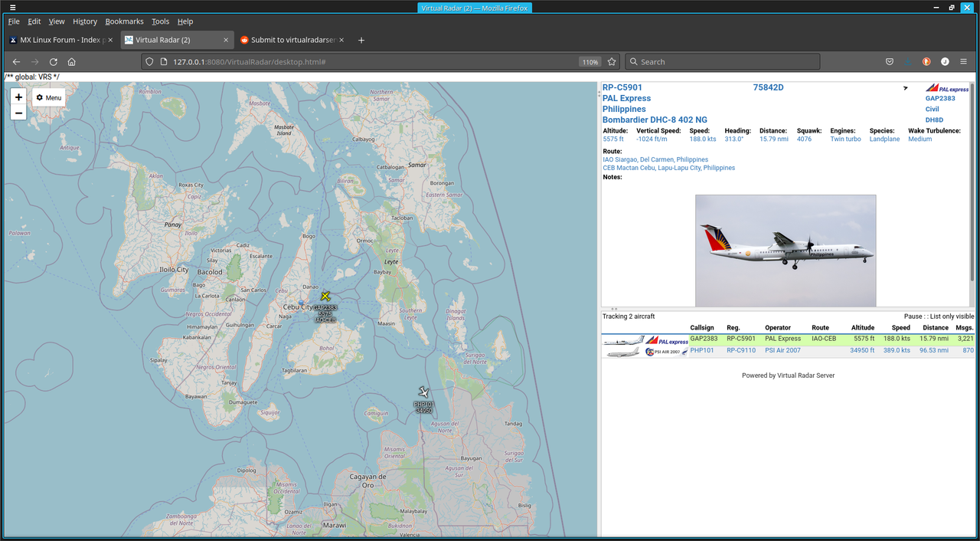Zoom out the radar map
The height and width of the screenshot is (541, 980).
click(18, 113)
